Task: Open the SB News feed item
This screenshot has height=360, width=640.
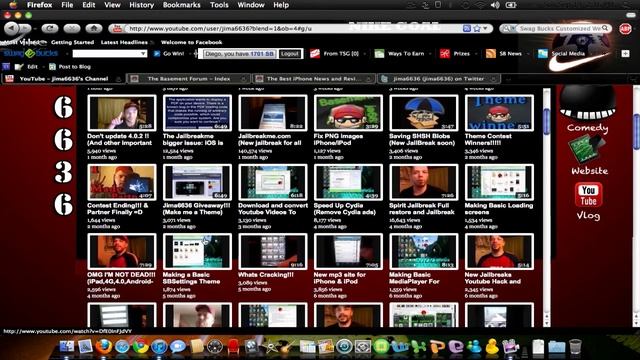Action: pos(504,53)
